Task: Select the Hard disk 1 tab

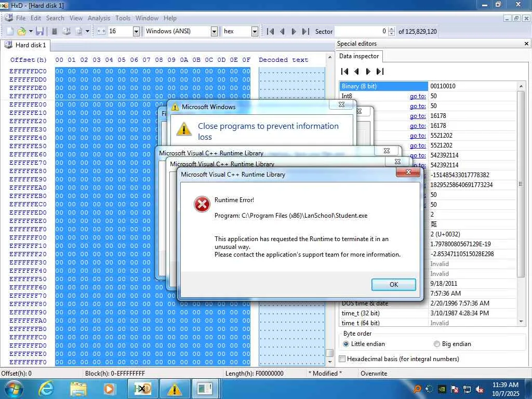Action: pos(26,45)
